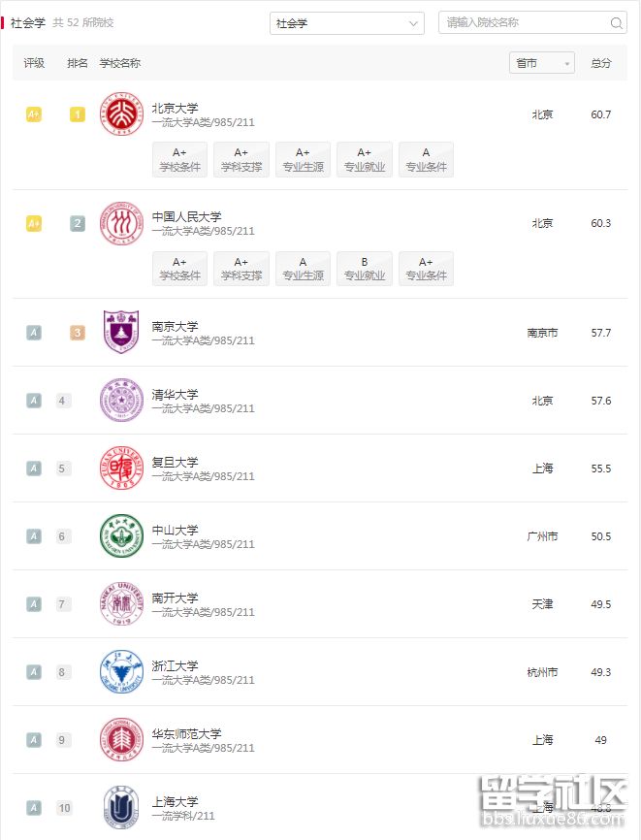Image resolution: width=641 pixels, height=840 pixels.
Task: Open the 社会学 subject dropdown
Action: click(x=346, y=23)
